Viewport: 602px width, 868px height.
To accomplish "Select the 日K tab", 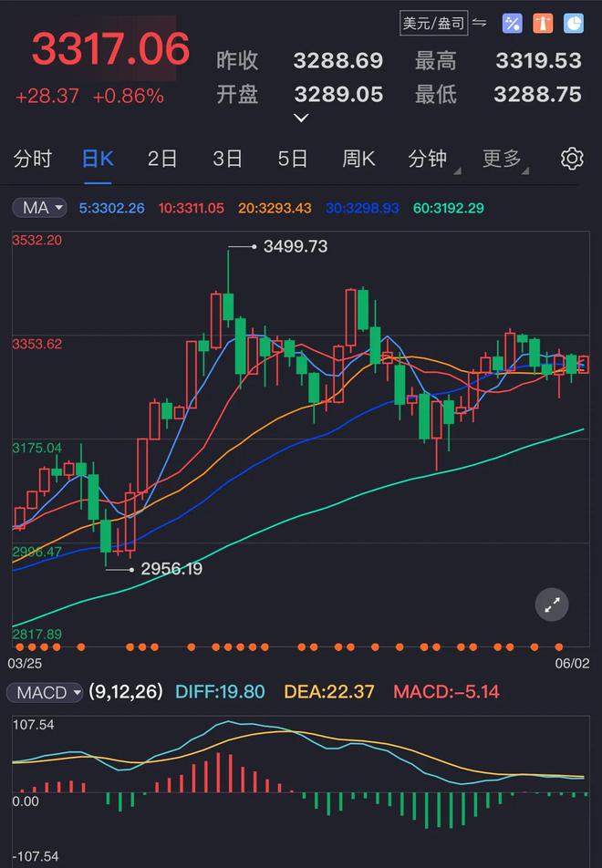I will pyautogui.click(x=98, y=159).
